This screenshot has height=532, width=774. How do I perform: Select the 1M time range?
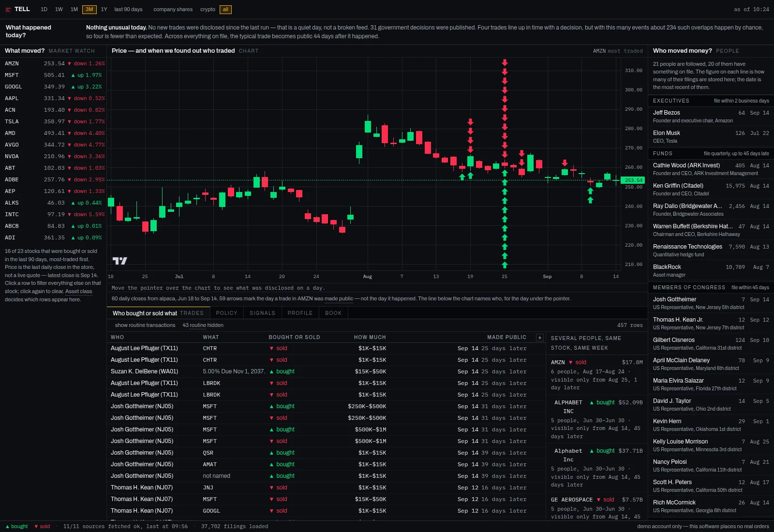(74, 9)
